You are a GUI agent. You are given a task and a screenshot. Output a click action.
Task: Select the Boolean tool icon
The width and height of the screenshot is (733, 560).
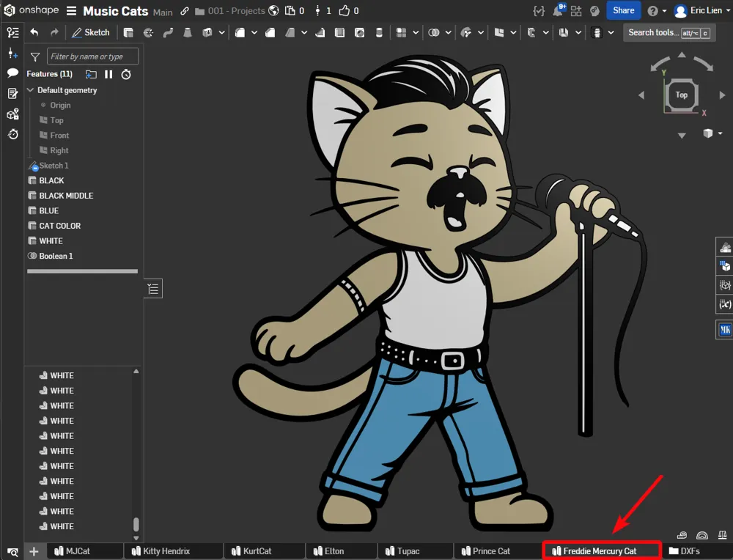pos(434,32)
